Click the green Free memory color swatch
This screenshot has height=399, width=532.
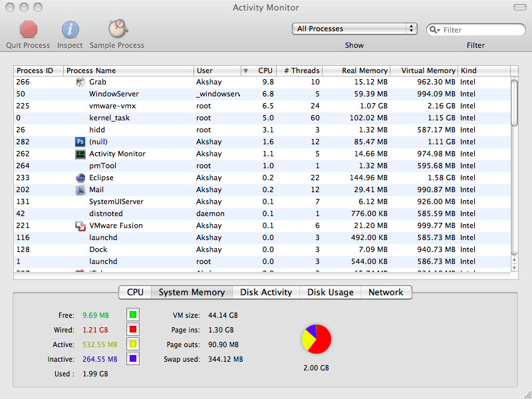click(x=133, y=315)
